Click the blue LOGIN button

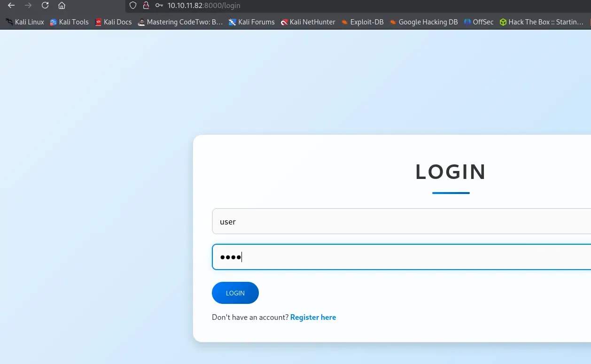pyautogui.click(x=235, y=293)
